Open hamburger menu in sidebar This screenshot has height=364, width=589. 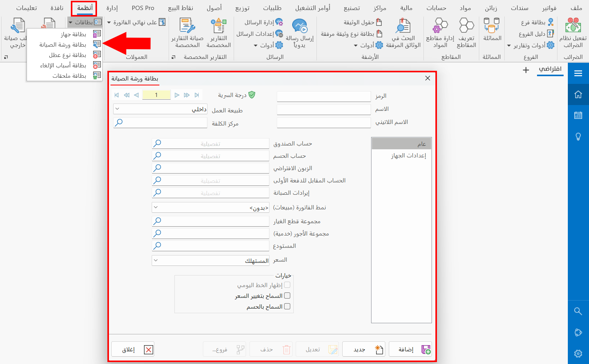coord(578,73)
